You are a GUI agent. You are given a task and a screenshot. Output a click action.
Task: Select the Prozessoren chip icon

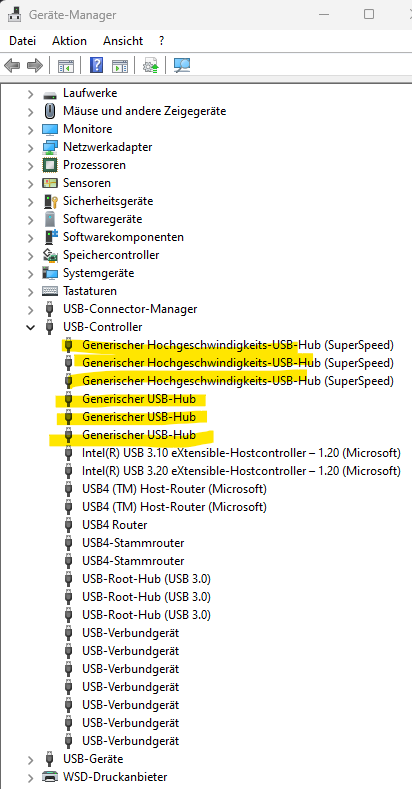(50, 165)
